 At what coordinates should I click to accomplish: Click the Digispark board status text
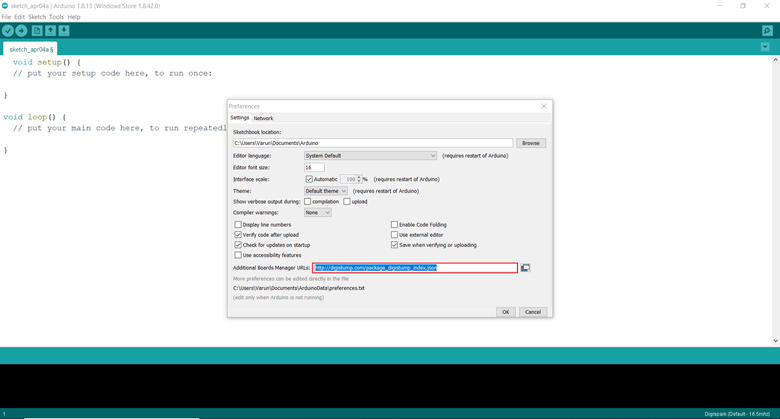737,414
